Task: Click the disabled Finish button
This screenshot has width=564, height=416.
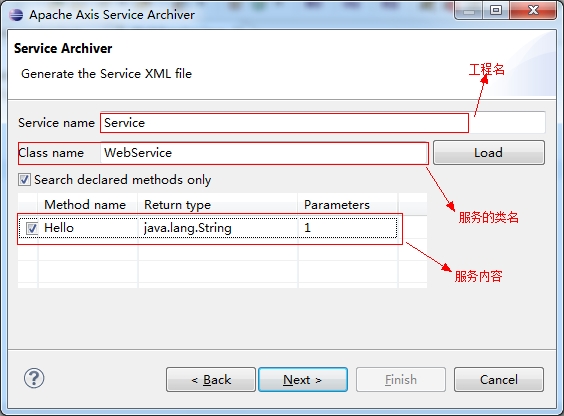Action: coord(401,379)
